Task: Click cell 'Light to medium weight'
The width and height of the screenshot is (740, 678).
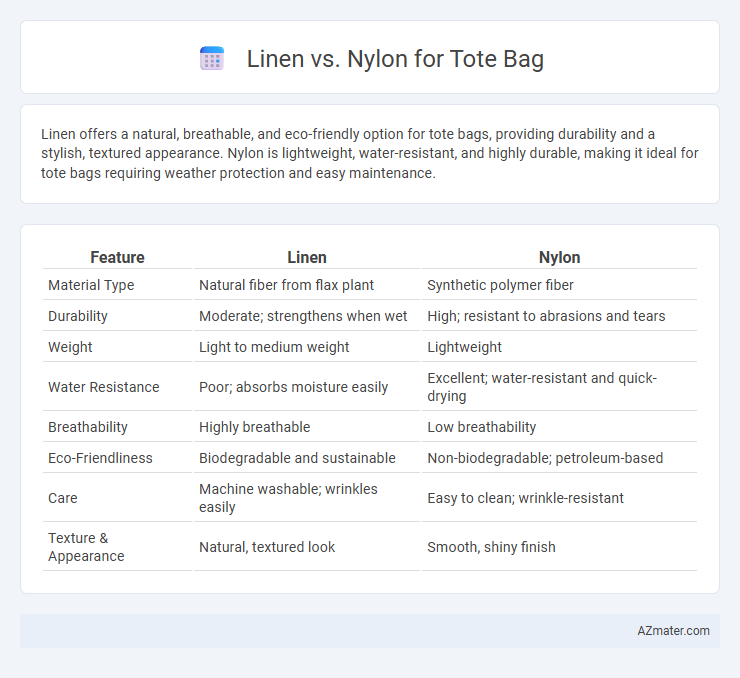Action: pos(274,347)
